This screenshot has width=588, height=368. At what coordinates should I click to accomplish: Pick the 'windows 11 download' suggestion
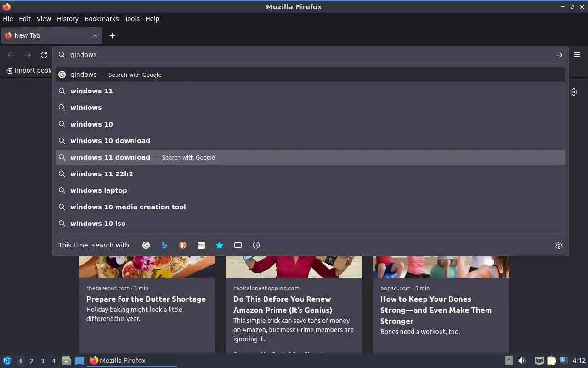311,157
